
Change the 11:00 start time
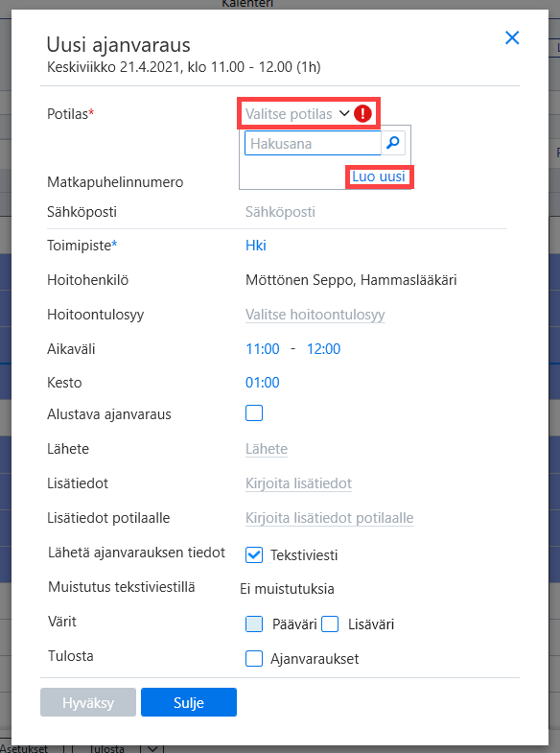point(263,348)
